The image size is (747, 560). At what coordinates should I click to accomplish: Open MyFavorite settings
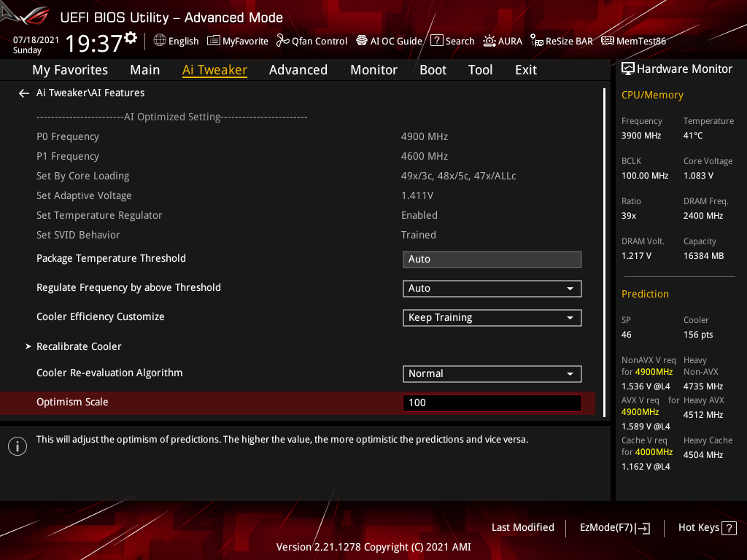(238, 41)
